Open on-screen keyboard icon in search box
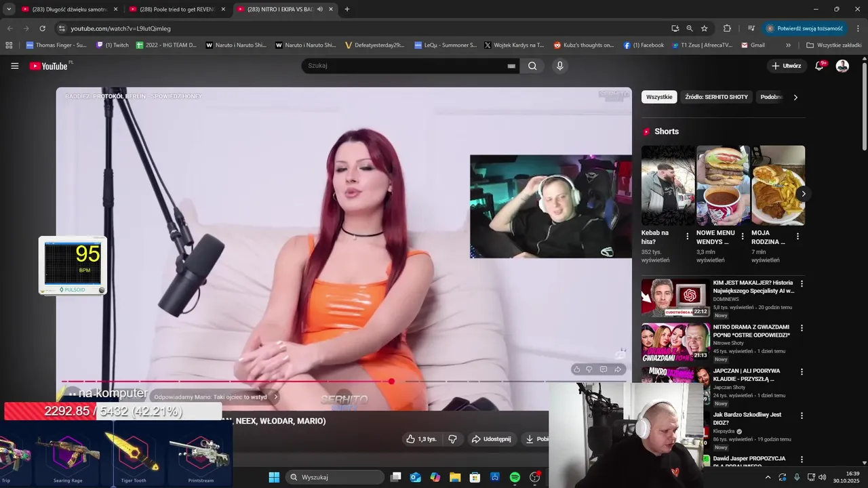The image size is (868, 488). click(511, 66)
